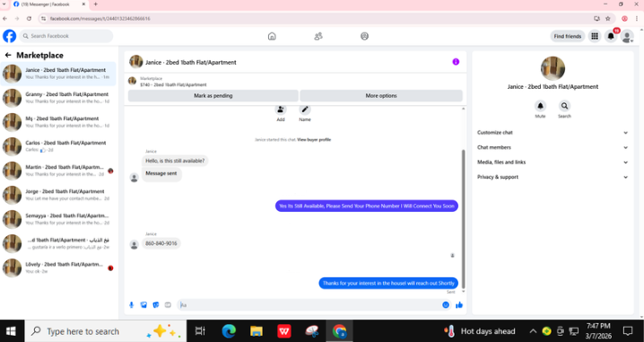The width and height of the screenshot is (644, 342).
Task: Select the Messenger Facebook browser tab
Action: [48, 4]
